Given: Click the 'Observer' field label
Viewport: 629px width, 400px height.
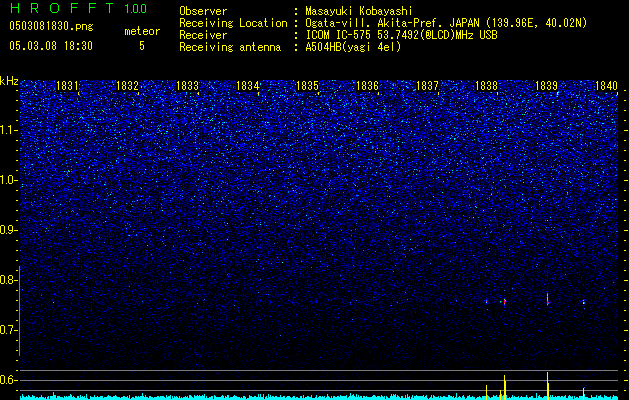Looking at the screenshot, I should click(203, 11).
